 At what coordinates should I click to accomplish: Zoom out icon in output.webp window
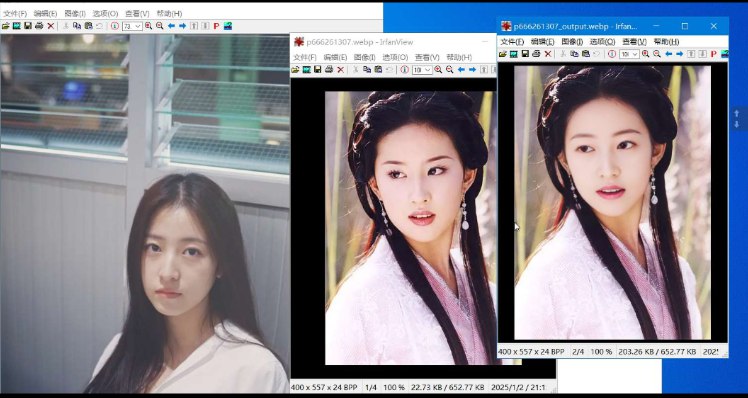coord(657,54)
